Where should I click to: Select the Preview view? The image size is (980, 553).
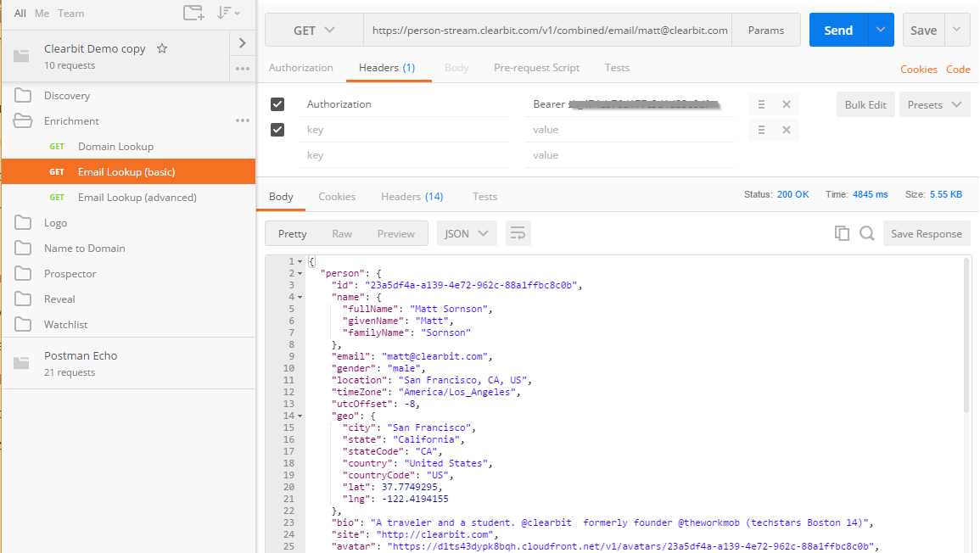coord(395,234)
